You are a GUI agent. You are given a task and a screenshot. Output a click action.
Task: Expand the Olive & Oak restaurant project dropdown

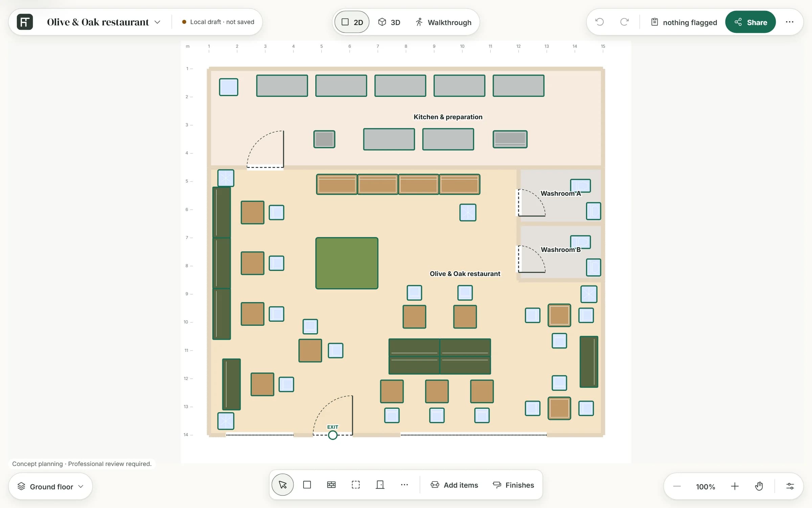click(104, 22)
